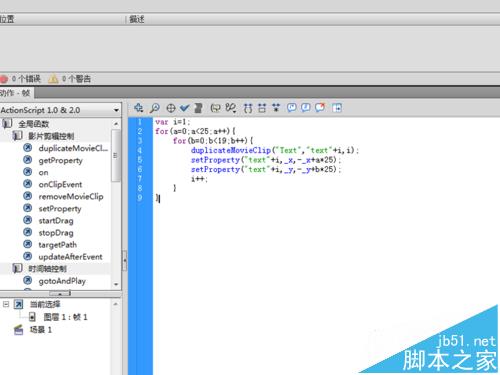500x375 pixels.
Task: Click the Insert target path crosshair icon
Action: (171, 108)
